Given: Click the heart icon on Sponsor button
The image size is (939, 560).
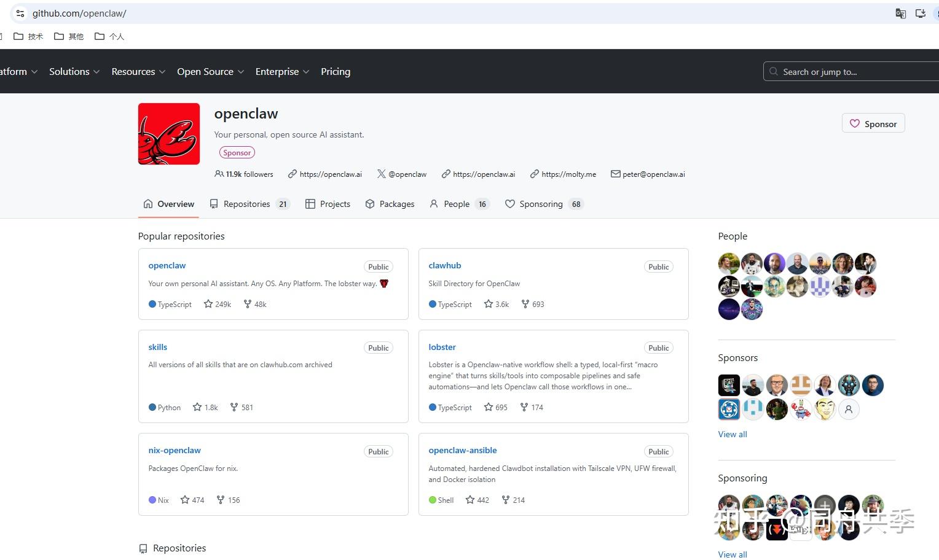Looking at the screenshot, I should point(854,123).
